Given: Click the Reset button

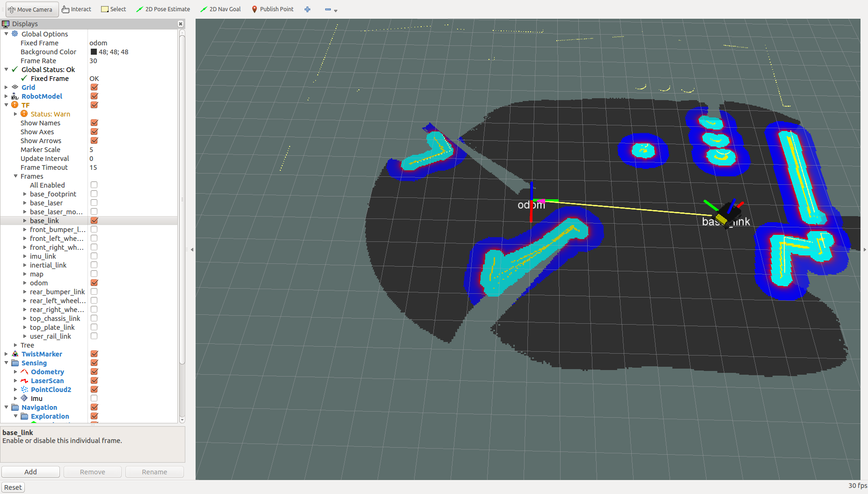Looking at the screenshot, I should click(x=13, y=487).
